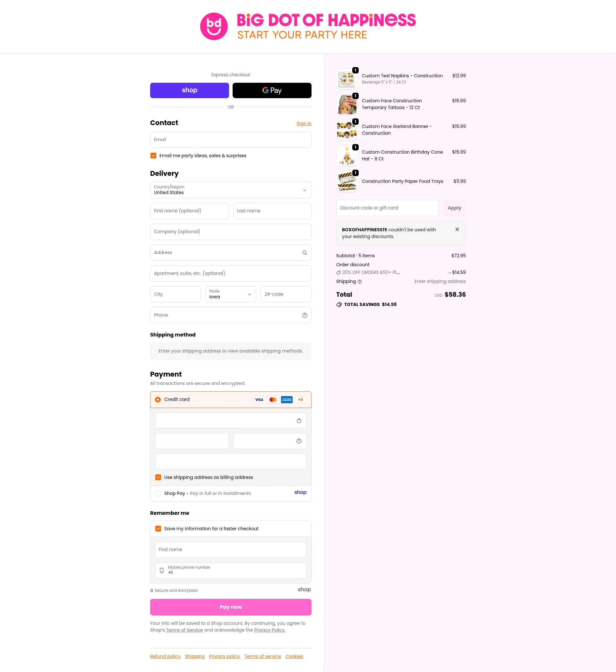Click the purple Shop express checkout button
This screenshot has height=672, width=616.
(189, 90)
